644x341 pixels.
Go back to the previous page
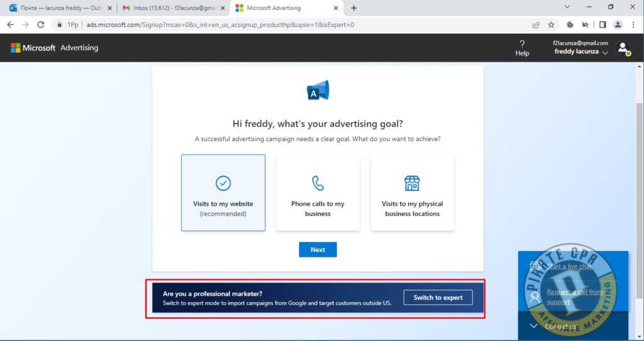pyautogui.click(x=10, y=25)
